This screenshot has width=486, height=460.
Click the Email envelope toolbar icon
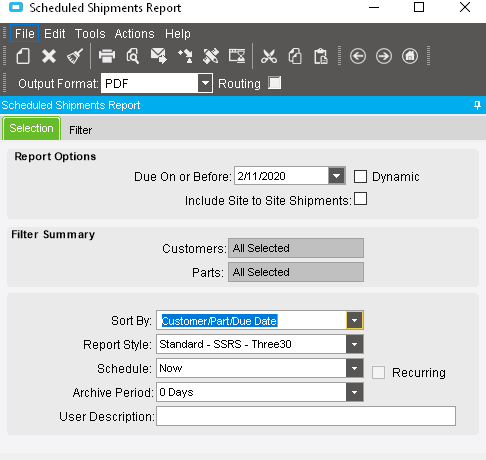[x=159, y=56]
